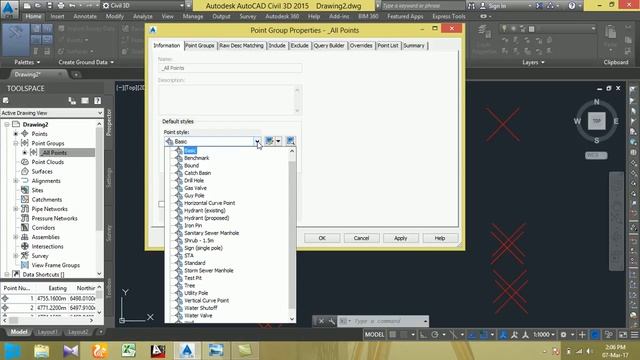Switch to Point Groups tab
640x360 pixels.
[x=200, y=46]
